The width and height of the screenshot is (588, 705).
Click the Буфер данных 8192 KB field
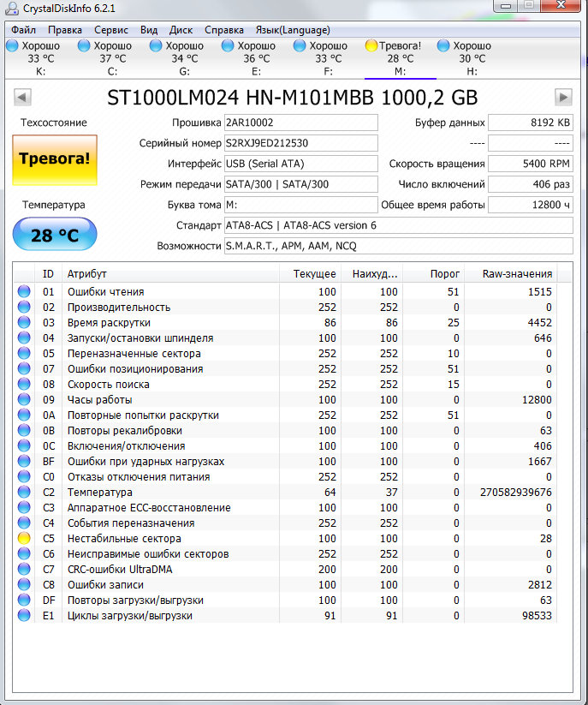531,122
